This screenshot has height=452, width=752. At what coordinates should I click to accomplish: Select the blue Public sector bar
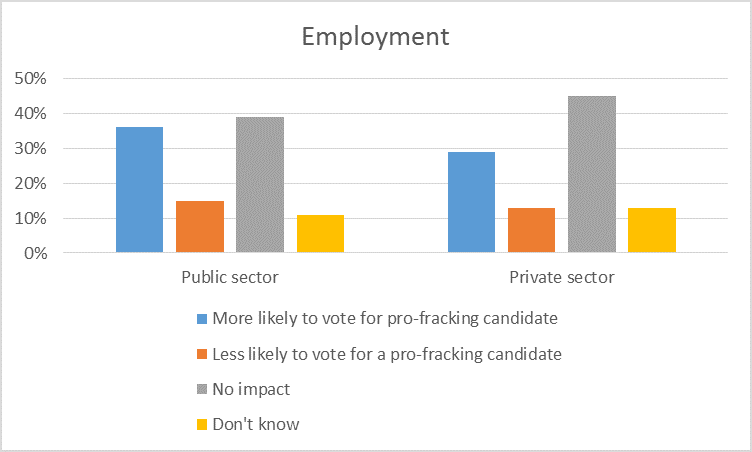[x=139, y=190]
